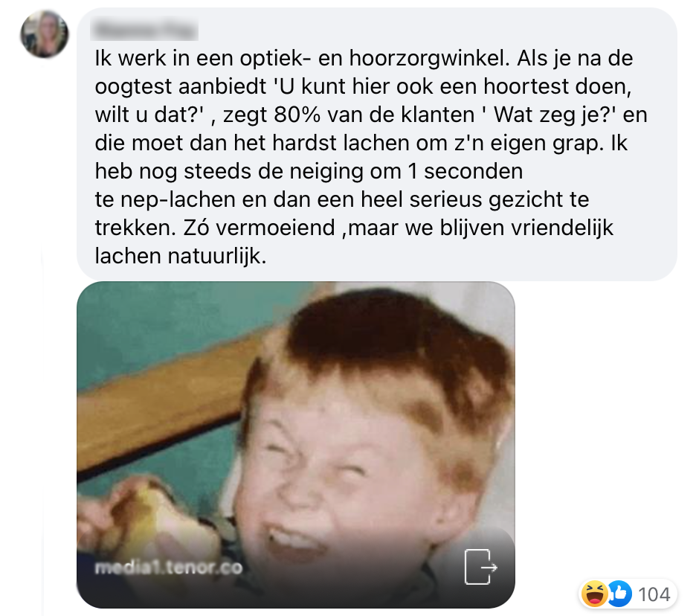Click the open-external-link icon on the GIF
The height and width of the screenshot is (616, 699).
coord(480,567)
